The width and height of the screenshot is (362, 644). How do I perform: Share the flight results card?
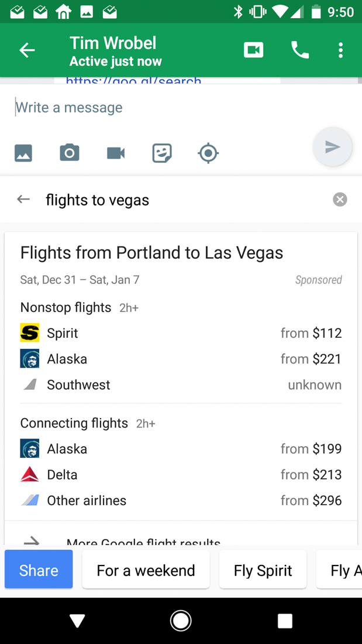point(39,570)
